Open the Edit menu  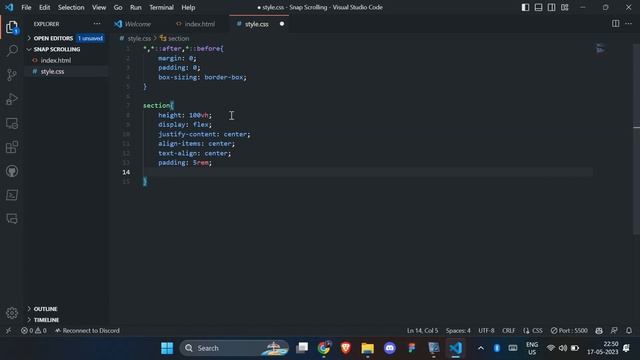pos(44,7)
